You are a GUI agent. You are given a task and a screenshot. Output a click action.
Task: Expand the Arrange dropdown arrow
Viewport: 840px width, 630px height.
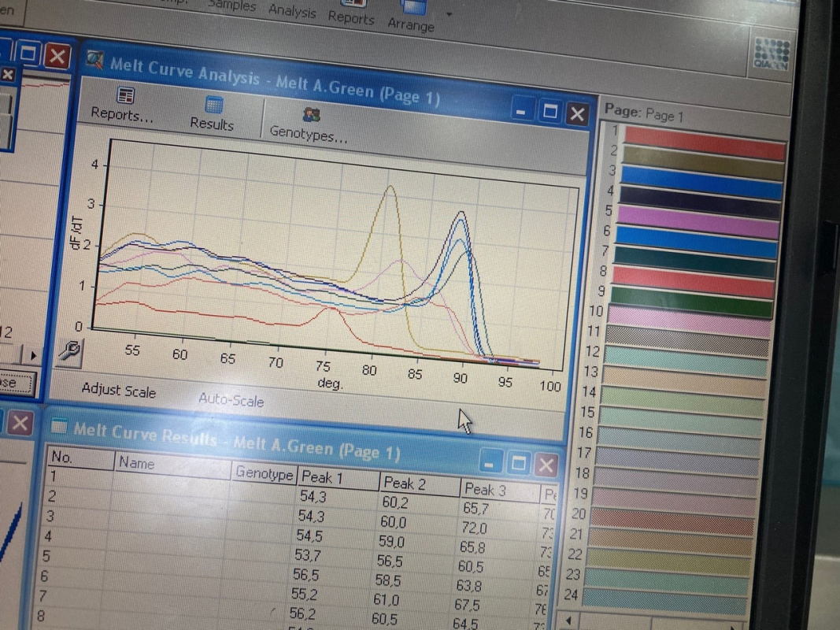(449, 13)
